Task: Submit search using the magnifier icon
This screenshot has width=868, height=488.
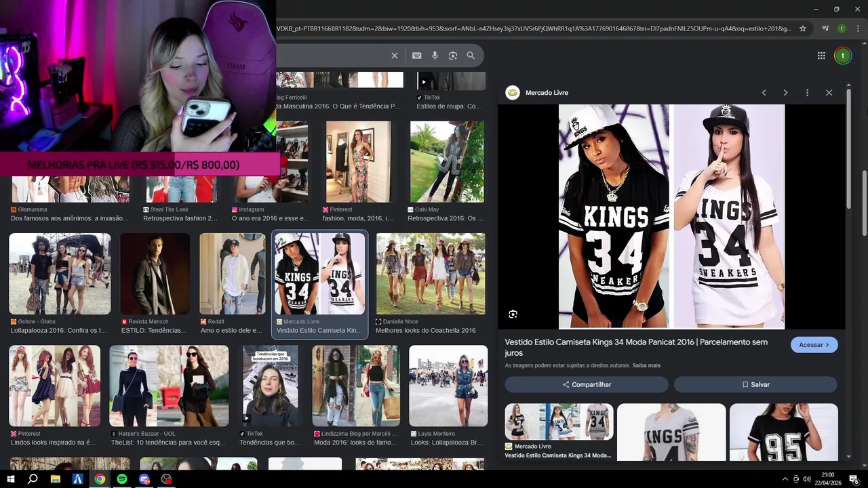Action: tap(471, 56)
